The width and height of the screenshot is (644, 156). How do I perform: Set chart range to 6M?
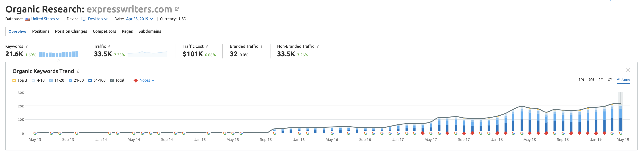[591, 80]
